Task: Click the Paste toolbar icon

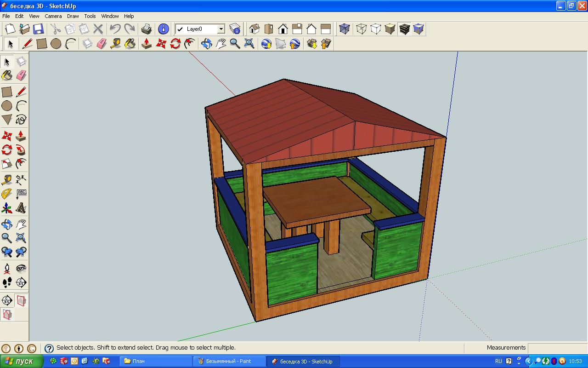Action: coord(84,29)
